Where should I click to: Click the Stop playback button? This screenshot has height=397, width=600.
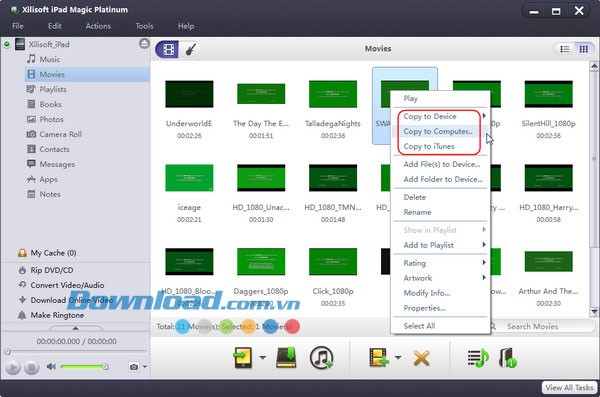coord(31,367)
